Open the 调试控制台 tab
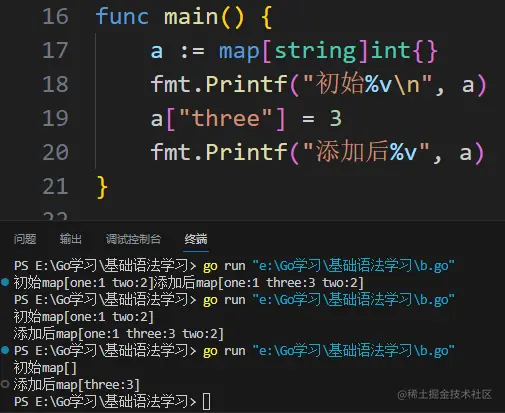Image resolution: width=505 pixels, height=413 pixels. 133,239
